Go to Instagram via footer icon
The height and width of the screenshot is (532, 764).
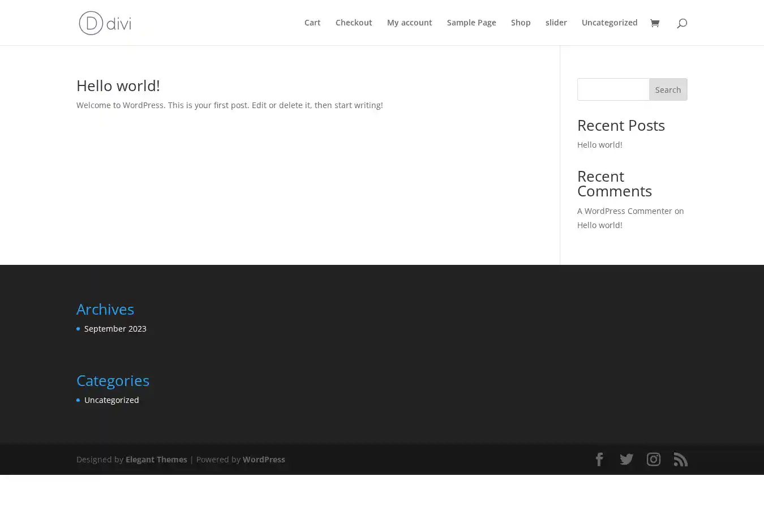click(654, 460)
